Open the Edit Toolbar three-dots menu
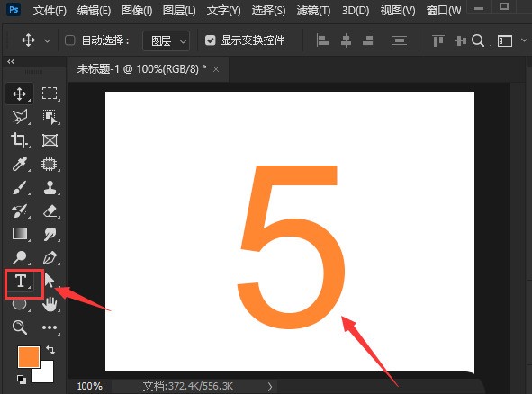The image size is (532, 394). (50, 327)
